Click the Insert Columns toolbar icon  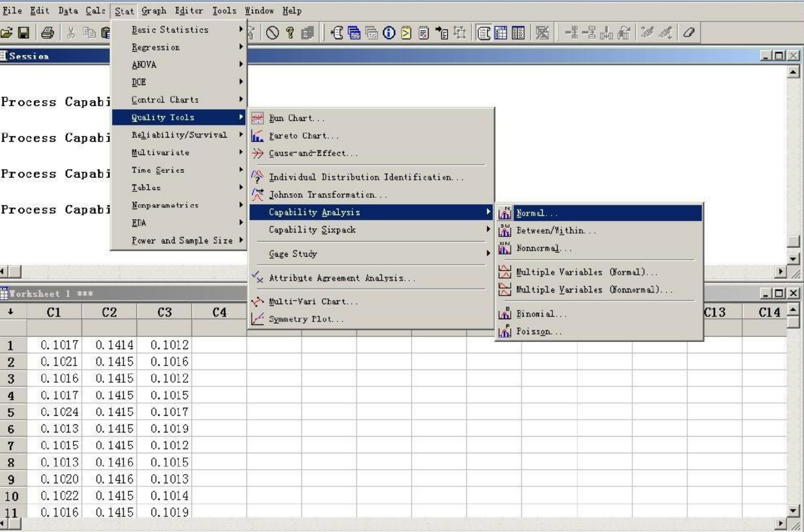pos(606,33)
